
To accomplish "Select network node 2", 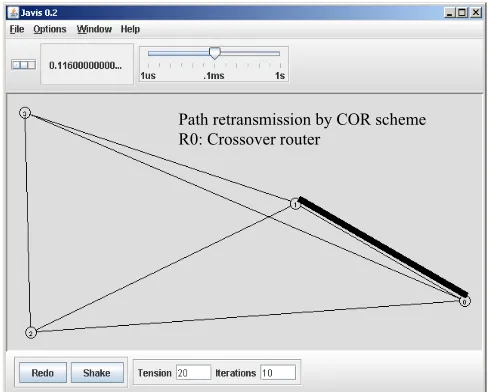I will 31,332.
